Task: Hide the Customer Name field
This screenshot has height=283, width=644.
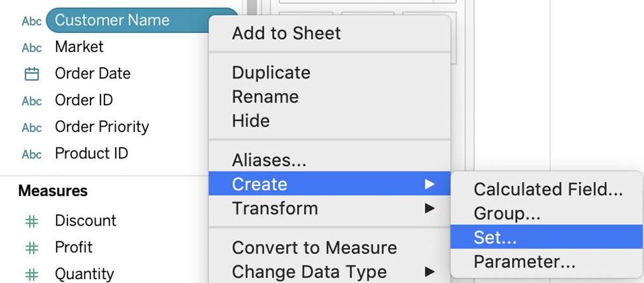Action: coord(250,121)
